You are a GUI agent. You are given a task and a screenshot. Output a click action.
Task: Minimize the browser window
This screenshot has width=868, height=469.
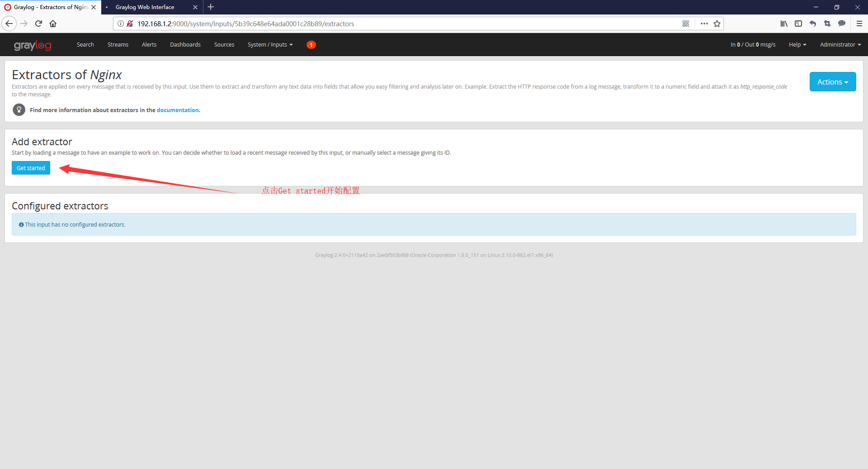click(816, 7)
